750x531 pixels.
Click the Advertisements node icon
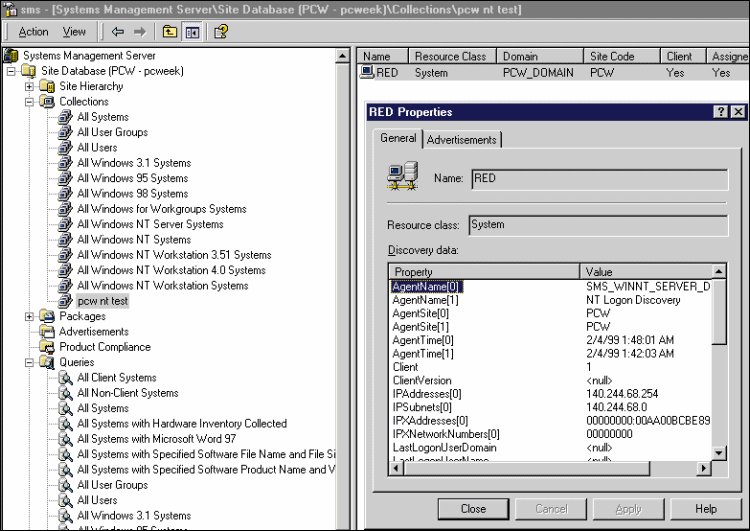pos(47,332)
